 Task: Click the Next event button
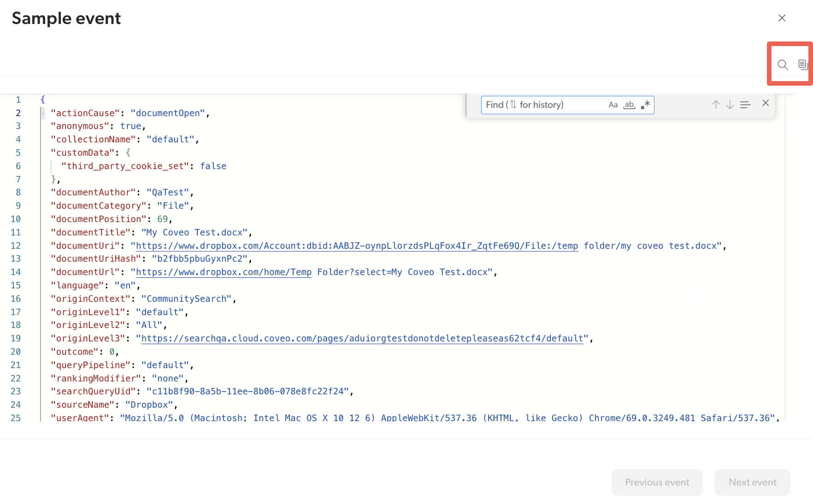click(x=752, y=482)
